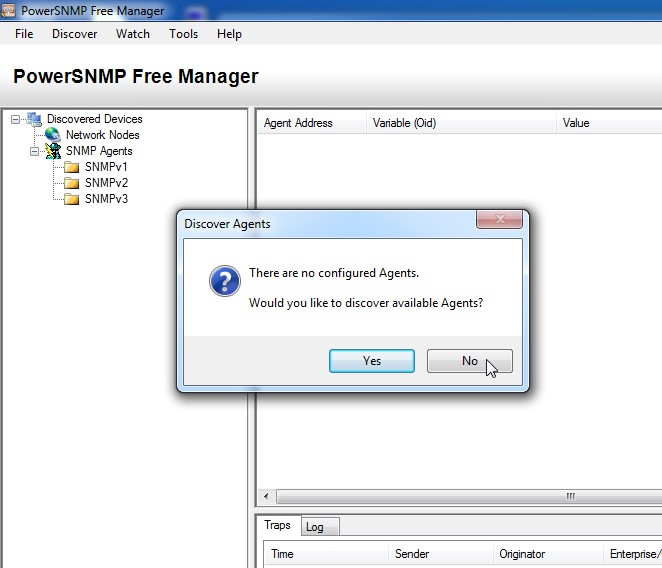Image resolution: width=662 pixels, height=568 pixels.
Task: Close the Discover Agents dialog
Action: [x=499, y=219]
